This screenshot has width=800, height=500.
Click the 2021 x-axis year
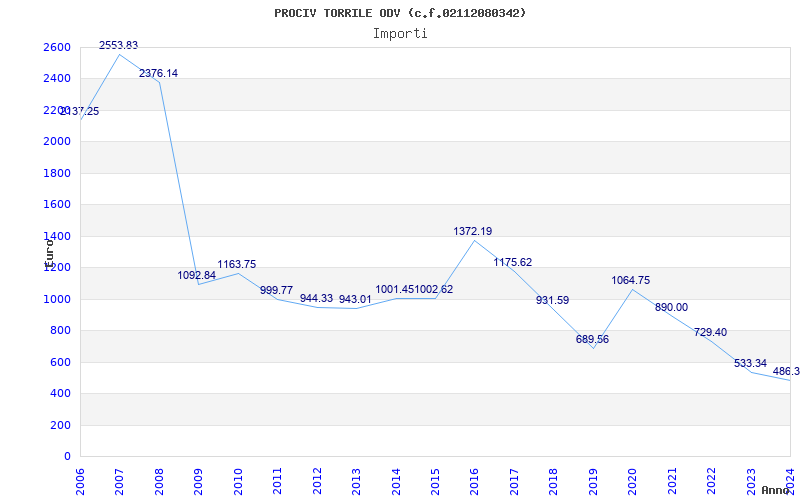(x=671, y=481)
